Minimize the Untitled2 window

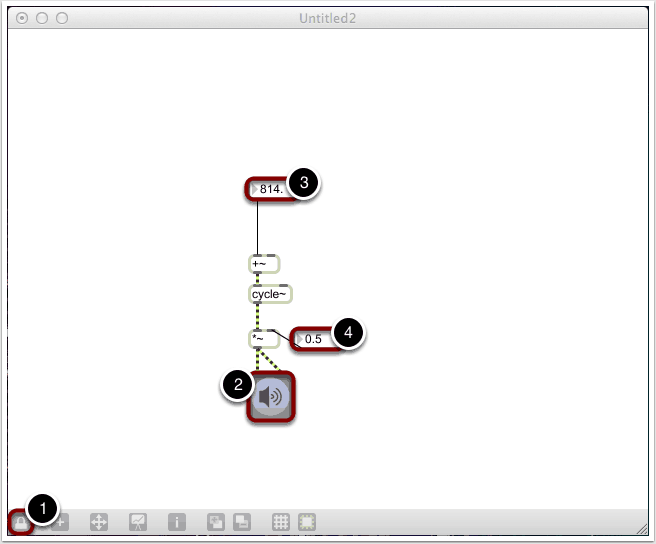click(42, 18)
